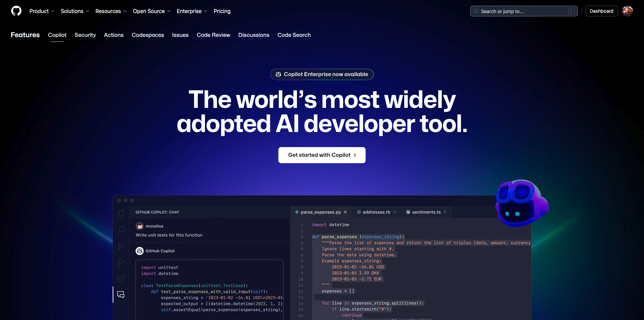Switch to the Actions tab
This screenshot has height=320, width=644.
[114, 35]
